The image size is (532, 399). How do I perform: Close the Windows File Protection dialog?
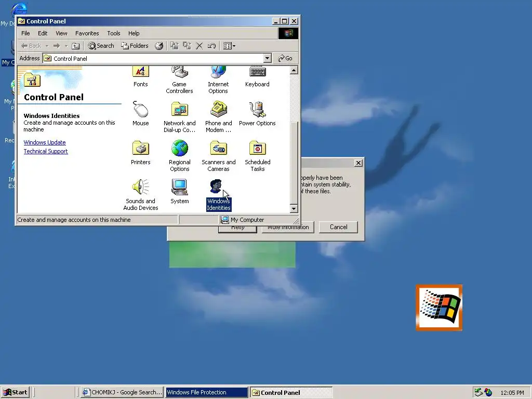point(358,163)
